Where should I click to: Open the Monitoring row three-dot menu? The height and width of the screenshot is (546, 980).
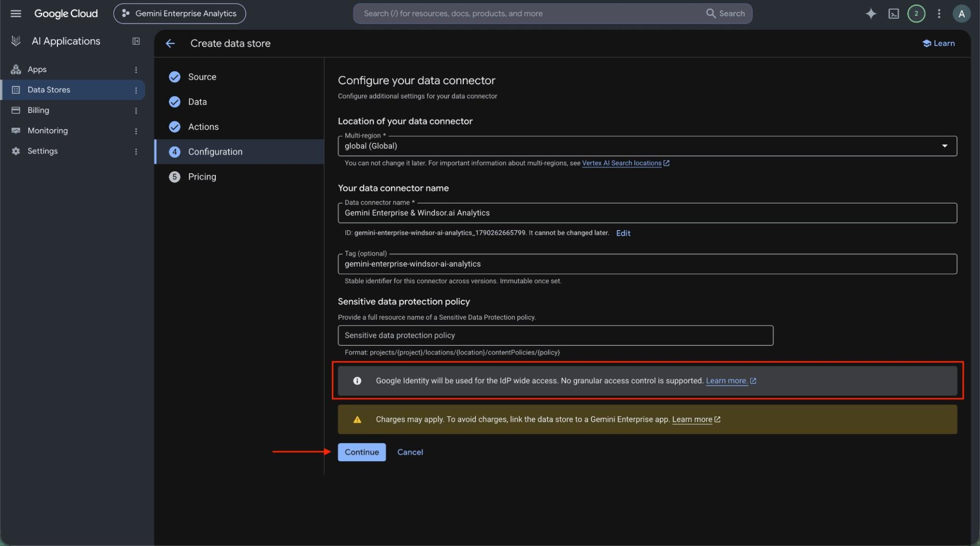136,131
